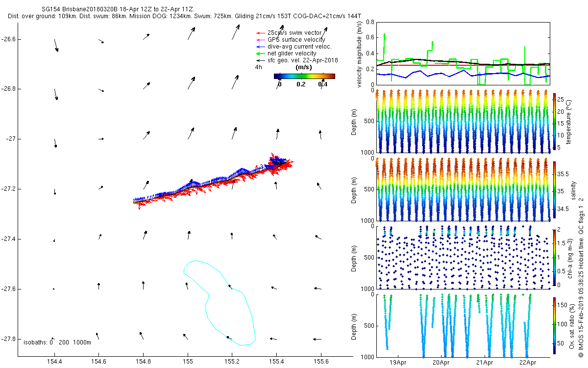Click the "22Apr" date axis label

point(528,363)
